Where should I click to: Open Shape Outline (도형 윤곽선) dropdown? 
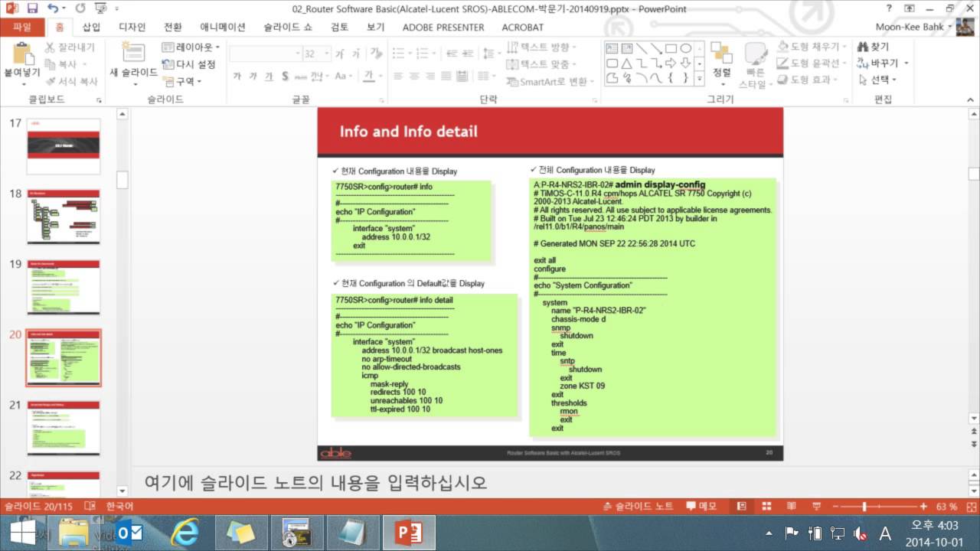[812, 64]
